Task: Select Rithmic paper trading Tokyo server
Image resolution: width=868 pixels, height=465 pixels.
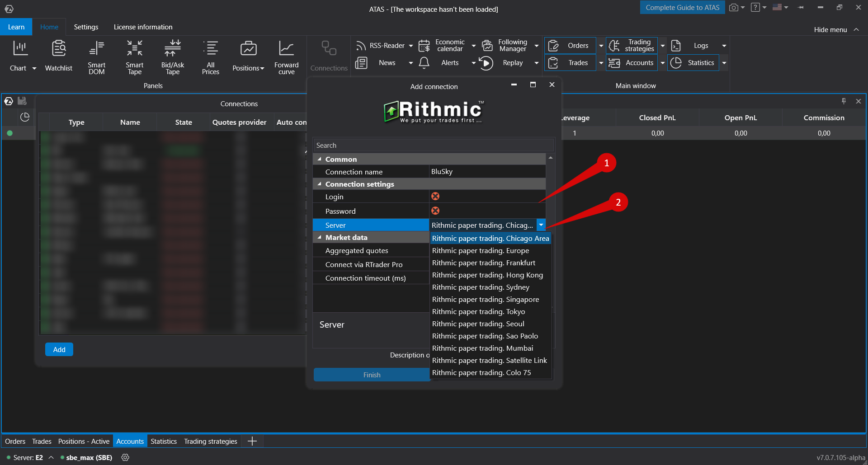Action: point(479,311)
